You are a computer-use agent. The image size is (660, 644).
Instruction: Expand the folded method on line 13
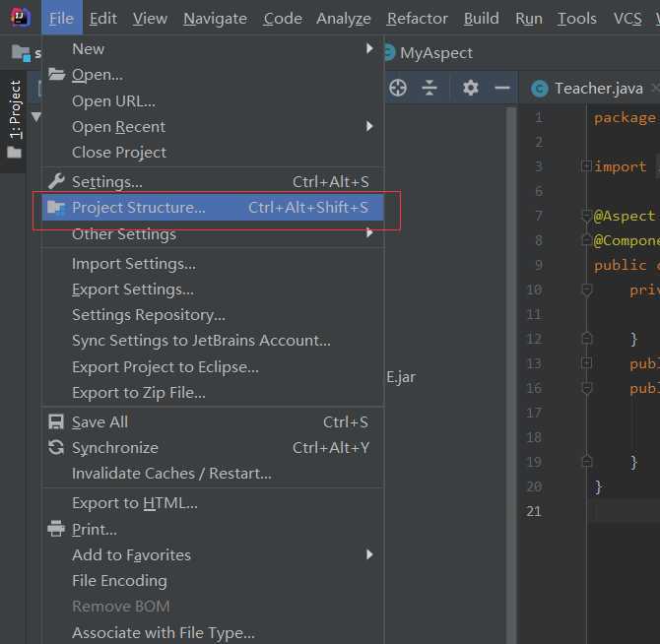[x=586, y=363]
